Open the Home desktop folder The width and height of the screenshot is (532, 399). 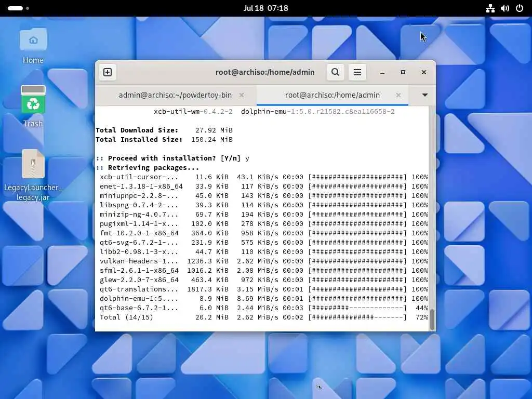33,46
